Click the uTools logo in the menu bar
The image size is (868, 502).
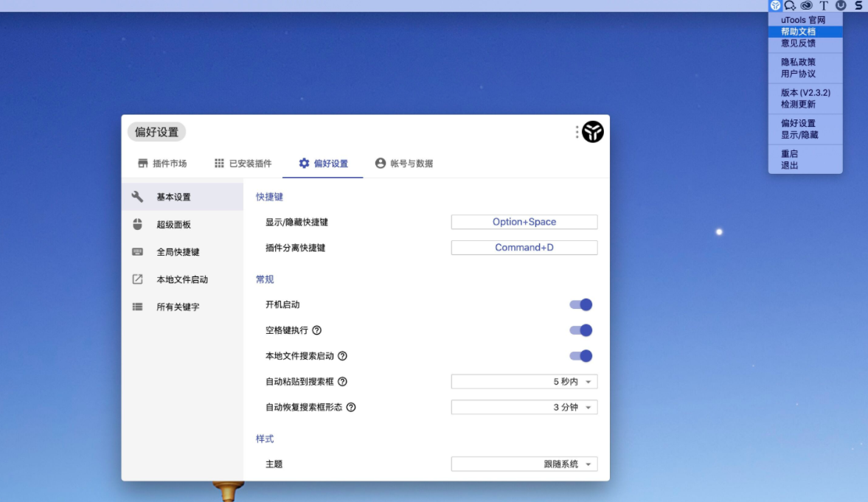point(775,5)
